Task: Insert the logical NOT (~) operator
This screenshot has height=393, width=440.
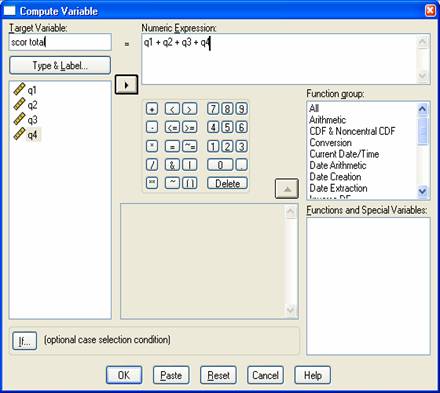Action: pyautogui.click(x=172, y=183)
